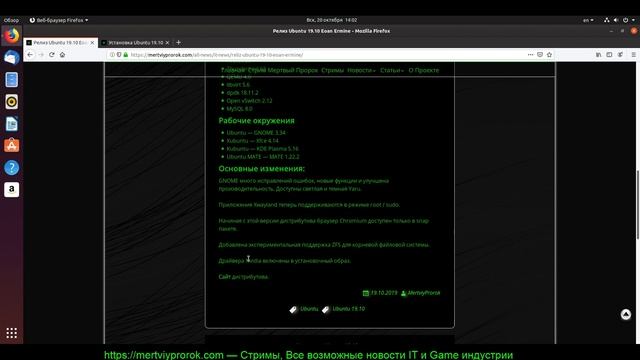640x360 pixels.
Task: Open Amazon launcher in the dock
Action: [11, 189]
